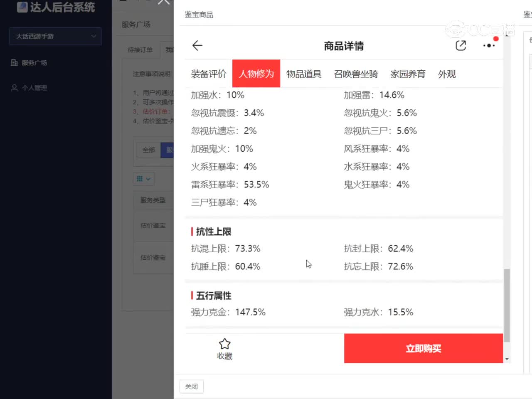The image size is (532, 399).
Task: Click the 五行属性 section heading
Action: tap(213, 296)
